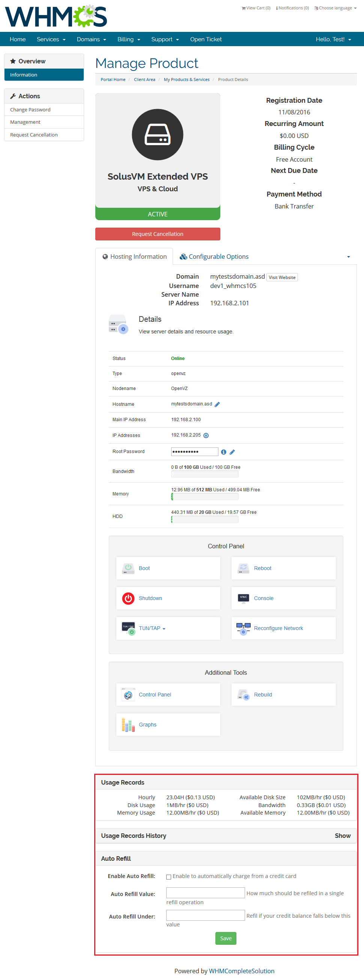Edit root password pencil icon

click(232, 452)
